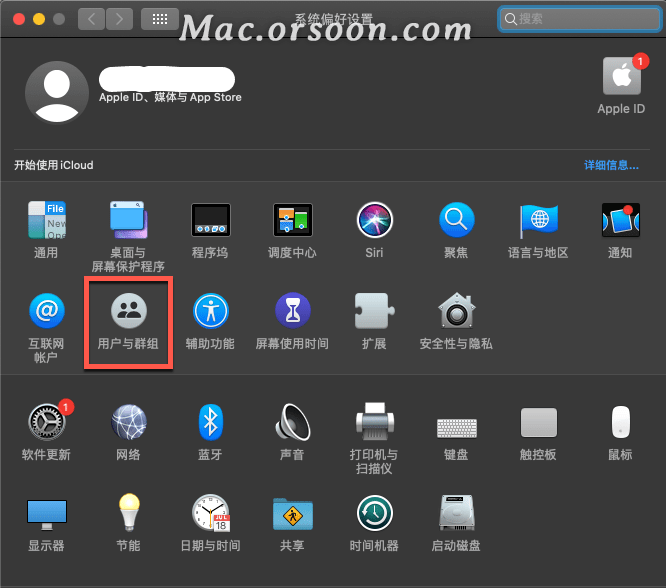This screenshot has height=588, width=666.
Task: Click the back navigation arrow
Action: (91, 18)
